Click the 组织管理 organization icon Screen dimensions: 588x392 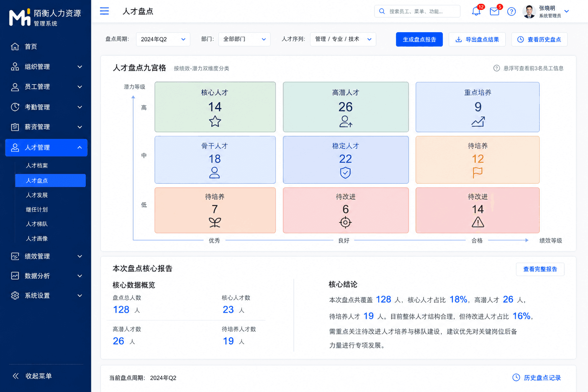point(15,67)
